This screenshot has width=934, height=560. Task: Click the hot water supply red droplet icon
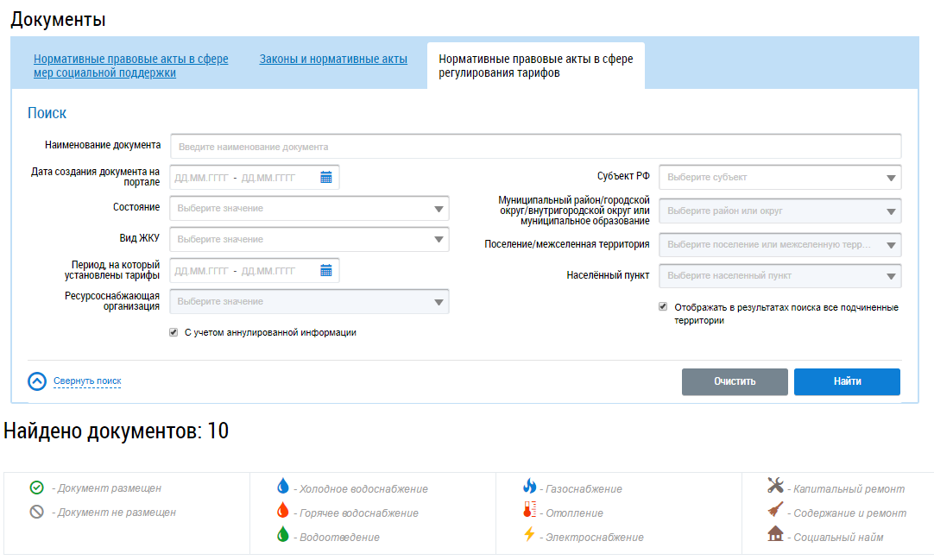(x=282, y=511)
